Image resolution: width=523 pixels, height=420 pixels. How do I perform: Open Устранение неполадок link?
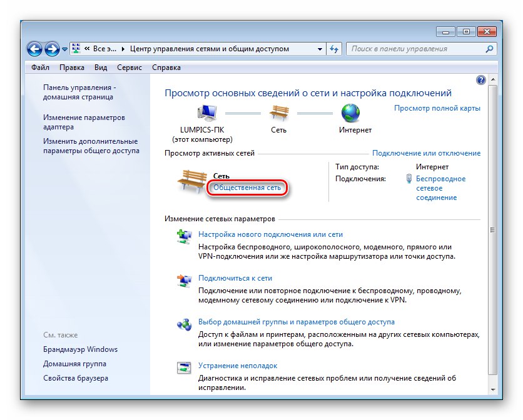pos(238,366)
